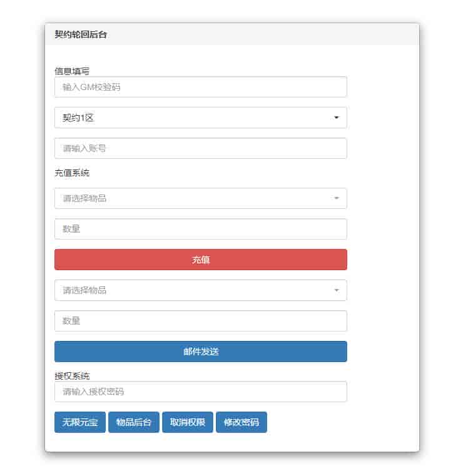Click the 无限元宝 button

[x=80, y=422]
